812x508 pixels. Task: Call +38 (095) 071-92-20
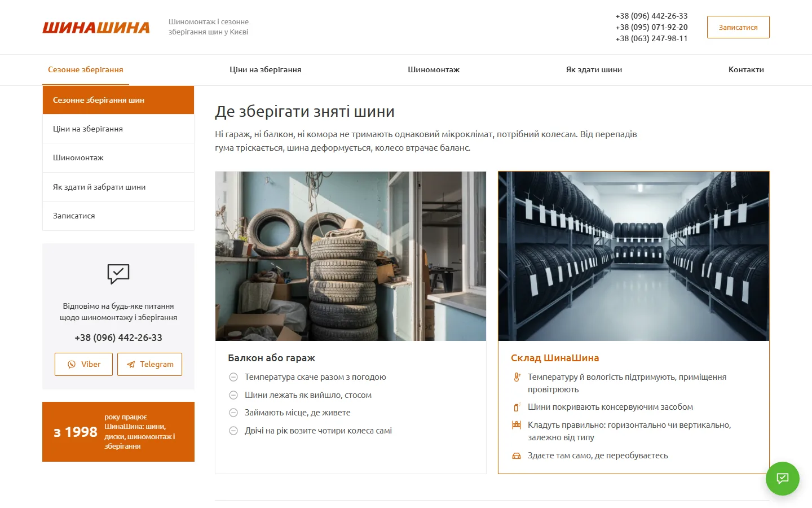651,27
